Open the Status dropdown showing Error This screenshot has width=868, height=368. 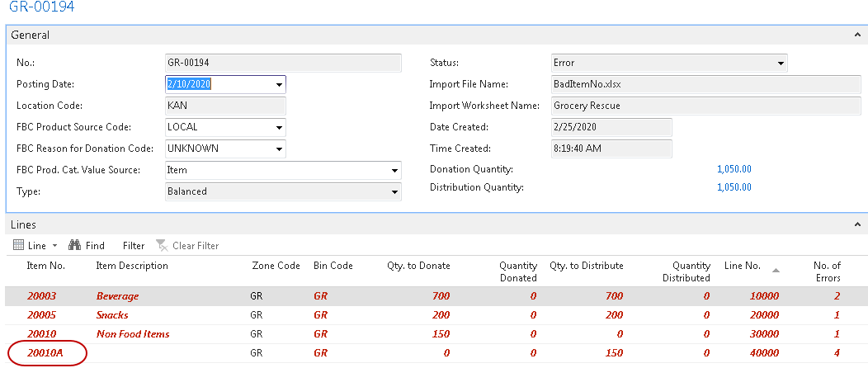click(x=781, y=63)
